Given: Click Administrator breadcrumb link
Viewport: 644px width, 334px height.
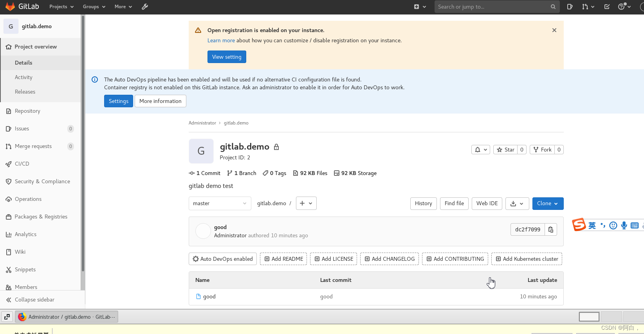Looking at the screenshot, I should coord(202,123).
